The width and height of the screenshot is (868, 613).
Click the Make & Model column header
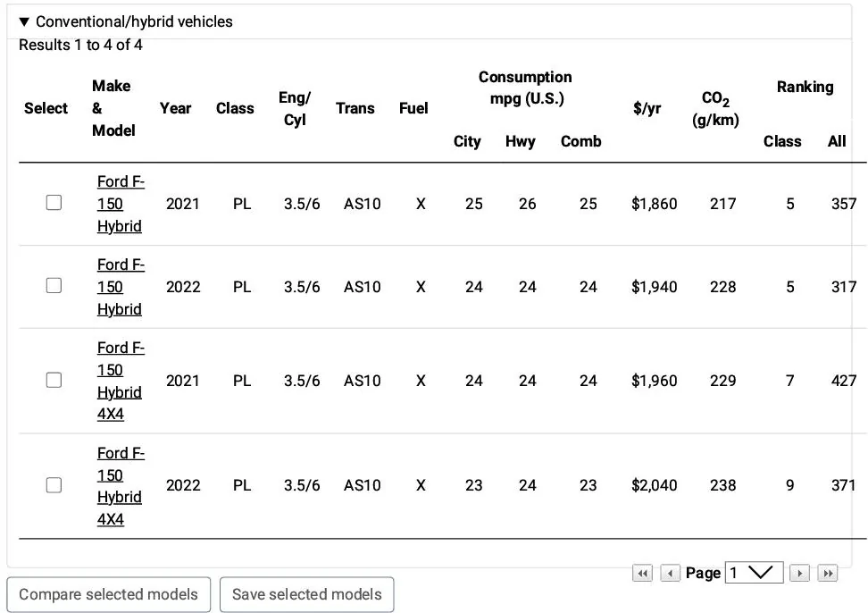[113, 108]
